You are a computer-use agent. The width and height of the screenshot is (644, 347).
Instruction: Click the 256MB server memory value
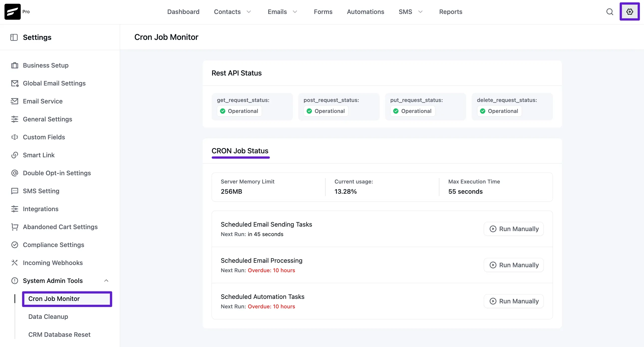[x=231, y=192]
